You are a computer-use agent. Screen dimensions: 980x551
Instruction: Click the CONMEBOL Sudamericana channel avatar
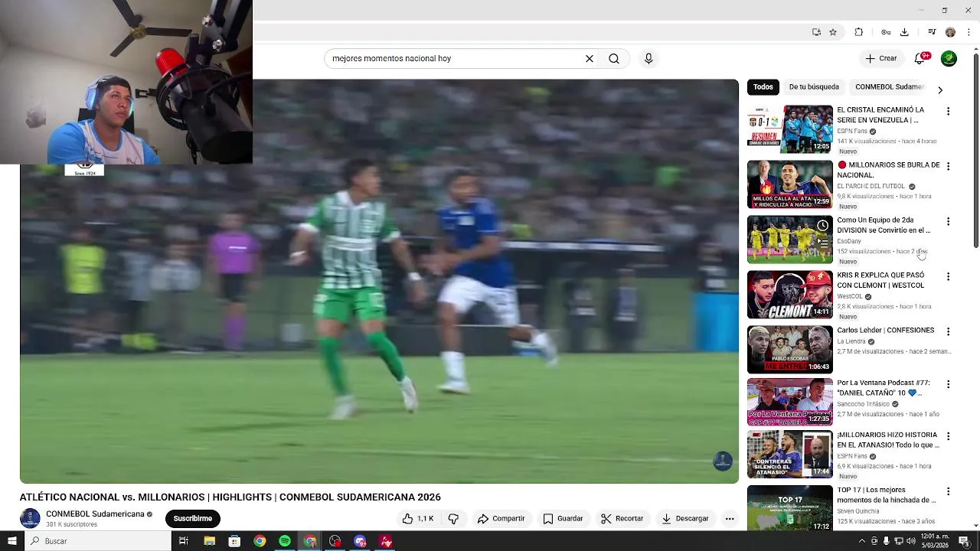pyautogui.click(x=30, y=518)
